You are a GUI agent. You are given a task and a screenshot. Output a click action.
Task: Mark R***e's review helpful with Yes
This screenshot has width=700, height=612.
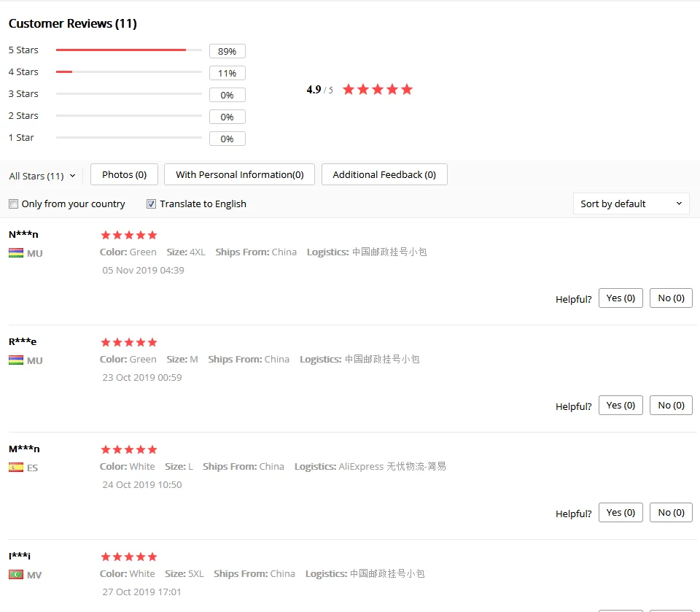coord(621,405)
